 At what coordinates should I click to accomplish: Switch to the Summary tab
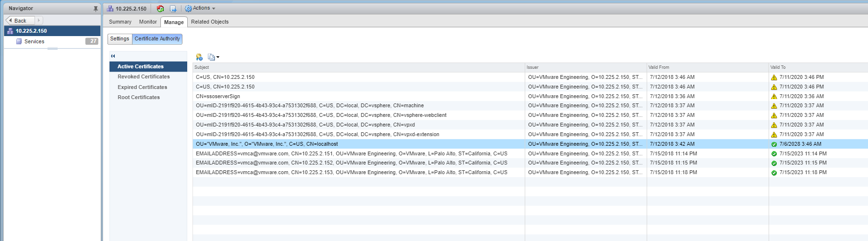[x=120, y=22]
